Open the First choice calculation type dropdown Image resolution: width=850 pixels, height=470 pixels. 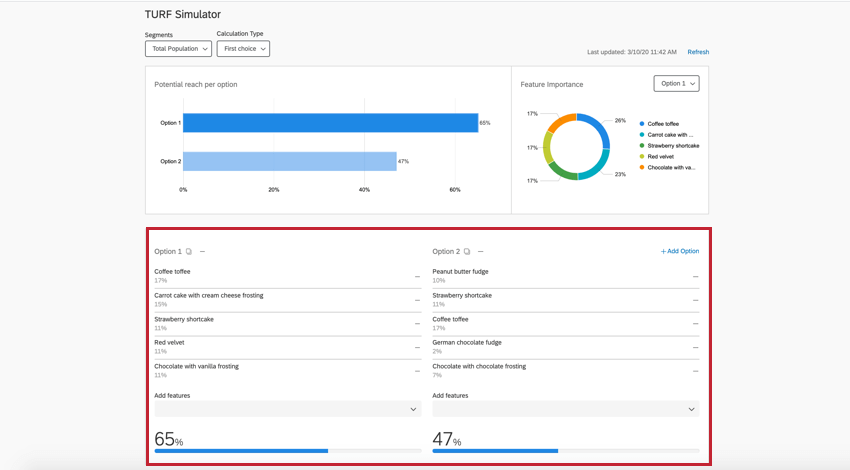tap(243, 48)
